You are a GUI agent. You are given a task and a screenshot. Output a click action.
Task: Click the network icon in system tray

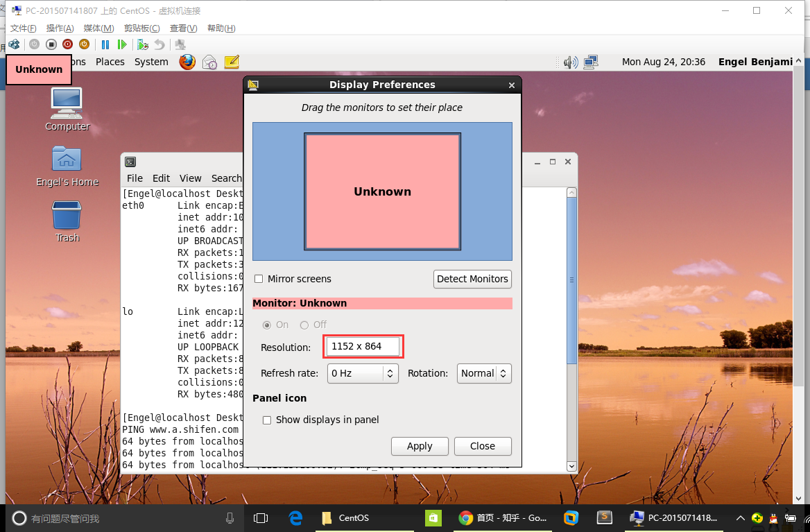click(x=590, y=62)
